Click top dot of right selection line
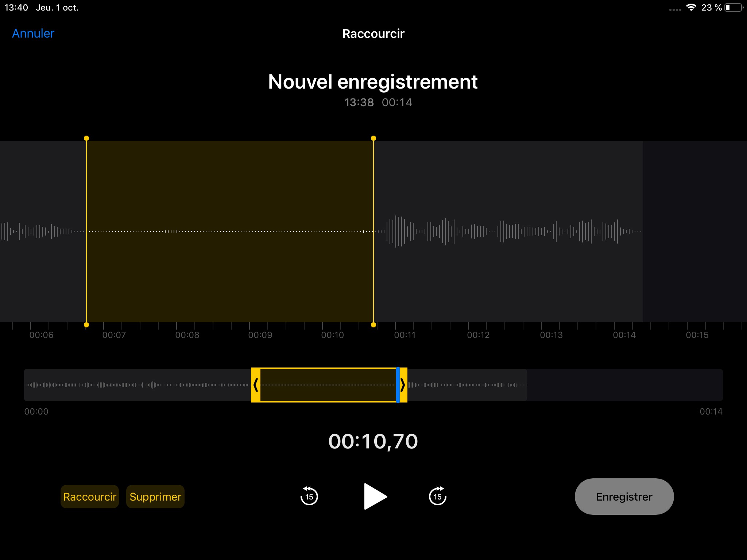This screenshot has width=747, height=560. [x=373, y=138]
